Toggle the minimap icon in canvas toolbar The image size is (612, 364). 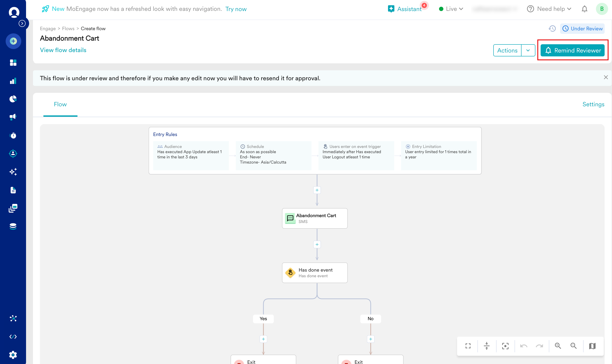(x=592, y=346)
